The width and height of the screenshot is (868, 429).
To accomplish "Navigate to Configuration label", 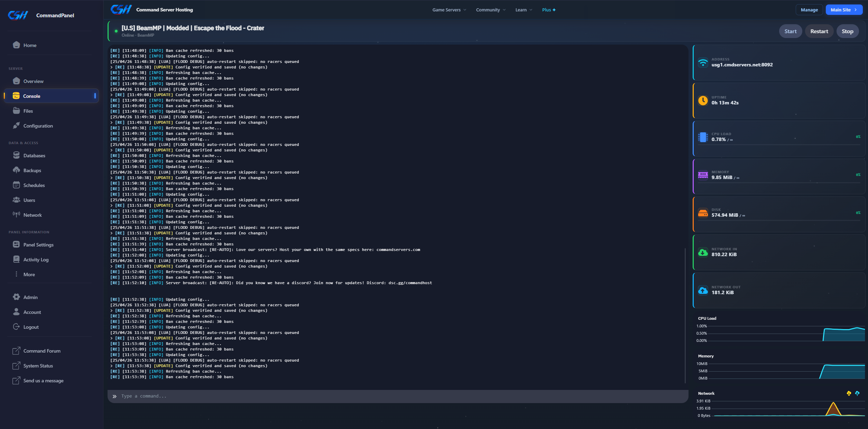I will coord(38,126).
